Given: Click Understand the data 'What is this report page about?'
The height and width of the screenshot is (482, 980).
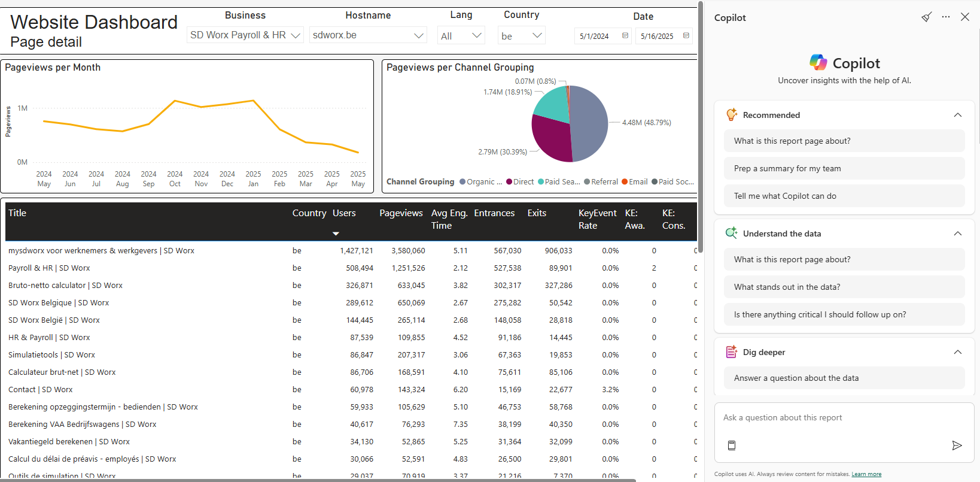Looking at the screenshot, I should click(844, 259).
